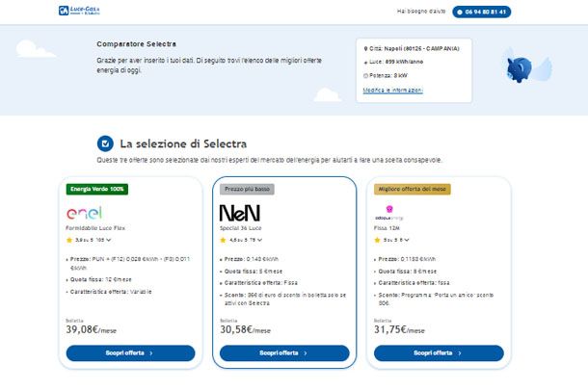Click the Prezzo più basso badge
This screenshot has width=588, height=390.
tap(247, 189)
